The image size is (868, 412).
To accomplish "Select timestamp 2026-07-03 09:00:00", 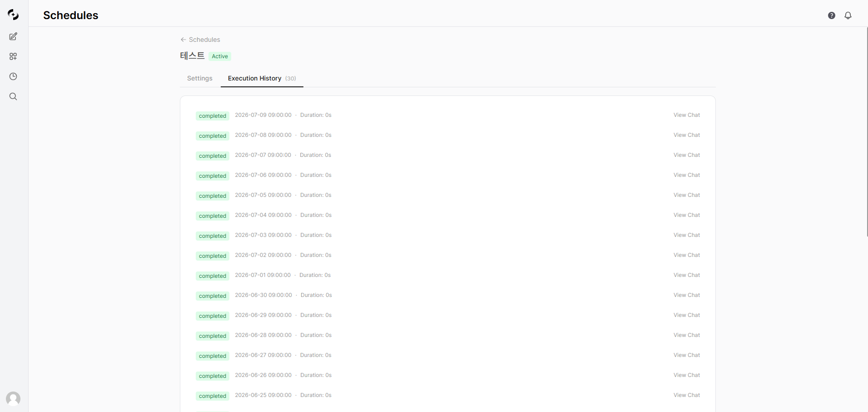I will click(x=263, y=235).
